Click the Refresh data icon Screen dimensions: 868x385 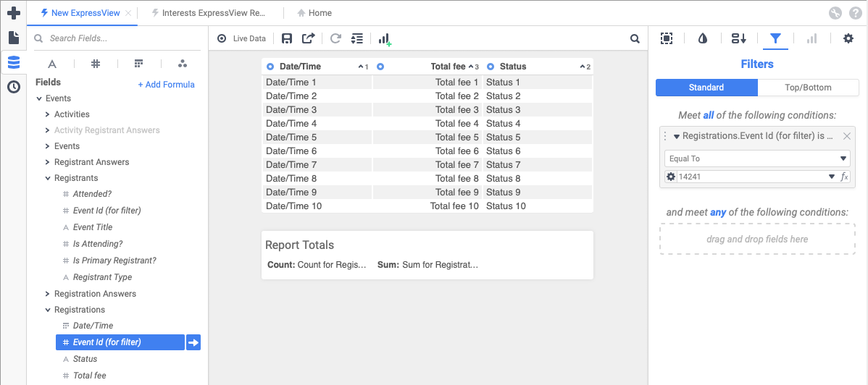click(335, 39)
